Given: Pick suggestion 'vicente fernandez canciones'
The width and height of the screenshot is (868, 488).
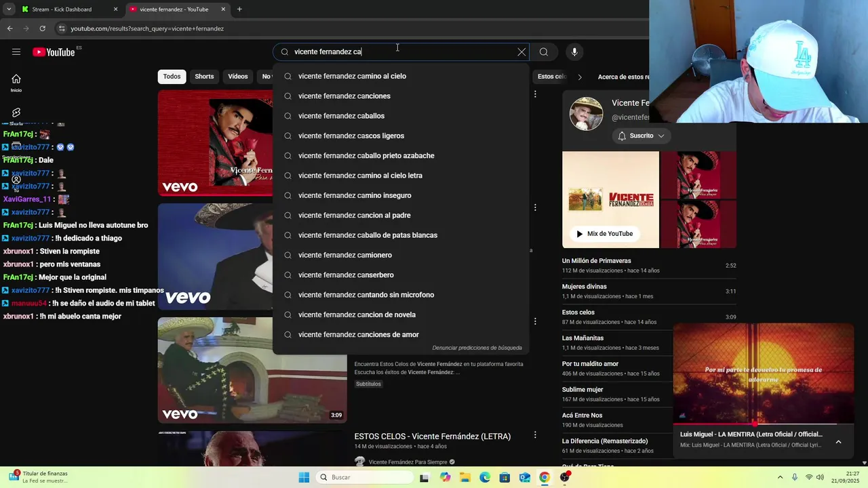Looking at the screenshot, I should [401, 96].
